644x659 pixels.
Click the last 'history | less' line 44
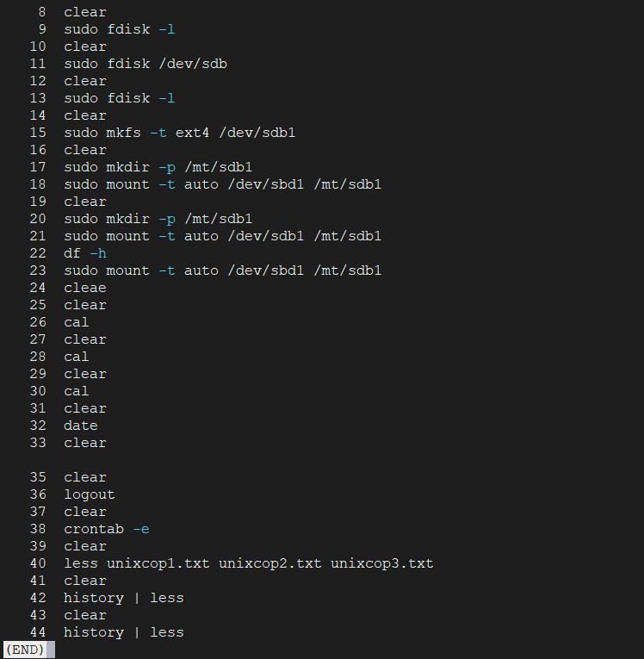(123, 632)
